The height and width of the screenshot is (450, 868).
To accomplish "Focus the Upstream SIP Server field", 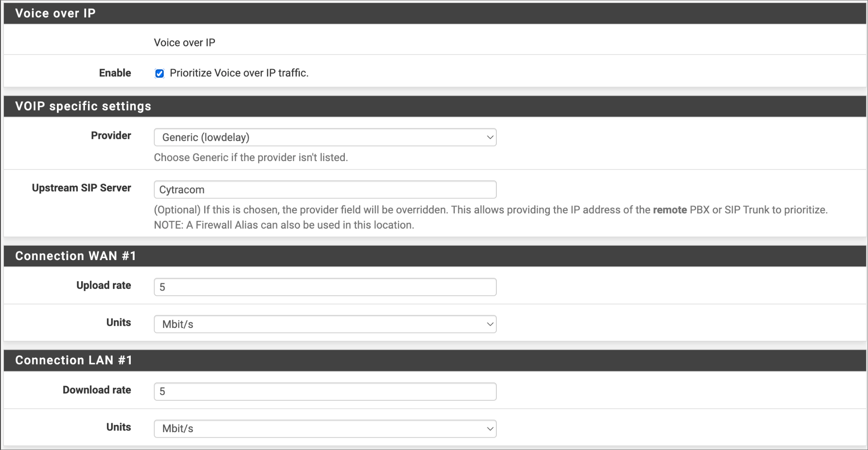I will pyautogui.click(x=325, y=190).
